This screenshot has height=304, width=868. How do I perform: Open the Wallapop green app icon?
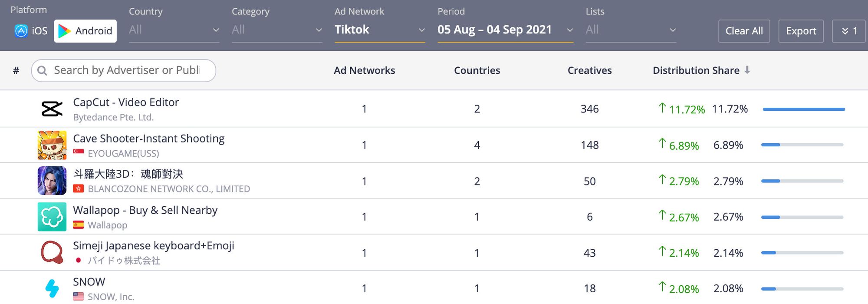tap(52, 217)
